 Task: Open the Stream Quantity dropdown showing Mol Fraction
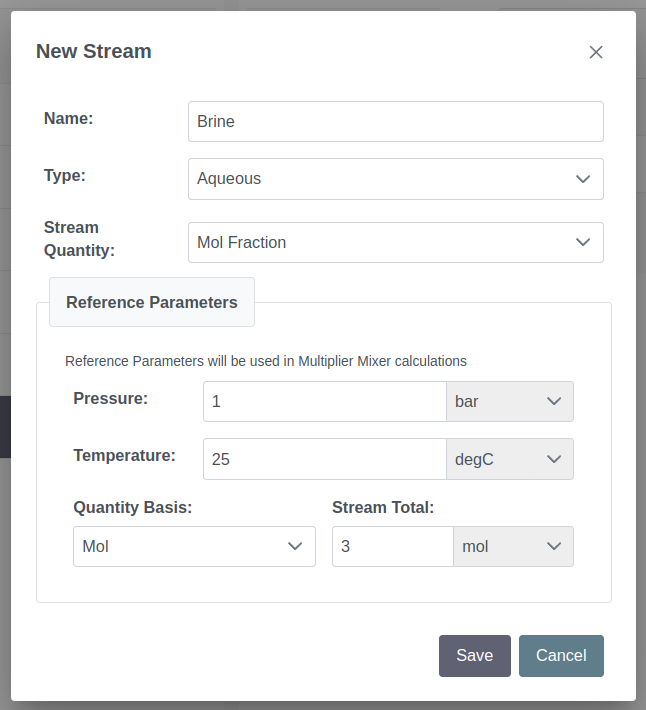[396, 242]
